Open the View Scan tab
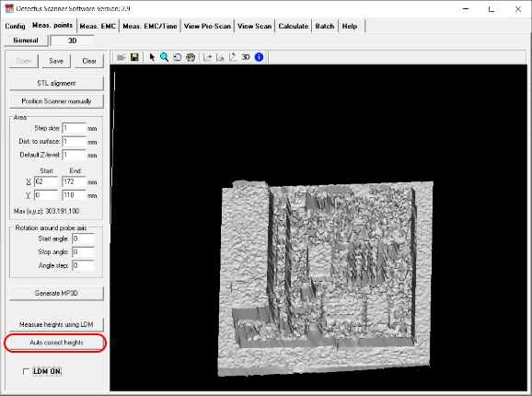The height and width of the screenshot is (396, 532). 254,26
